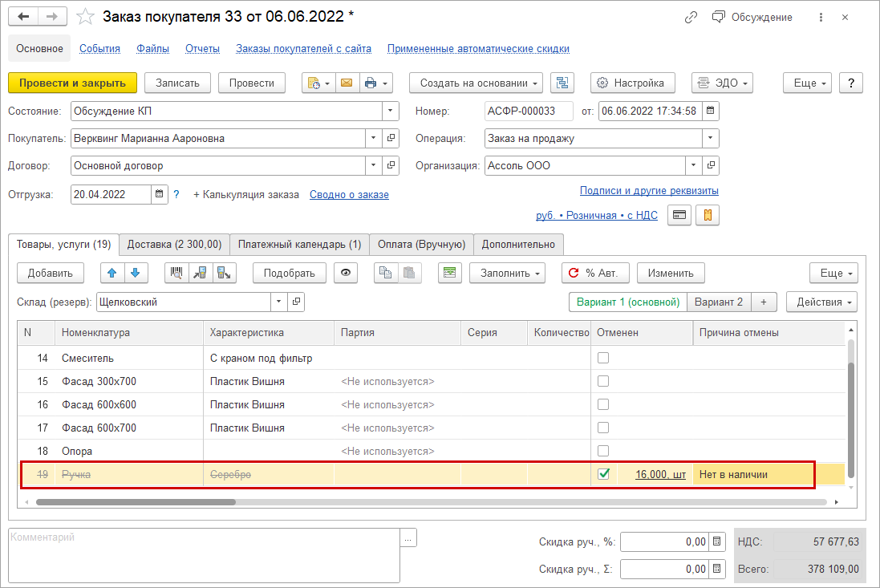This screenshot has width=880, height=588.
Task: Click the eye icon in the goods toolbar
Action: (x=346, y=273)
